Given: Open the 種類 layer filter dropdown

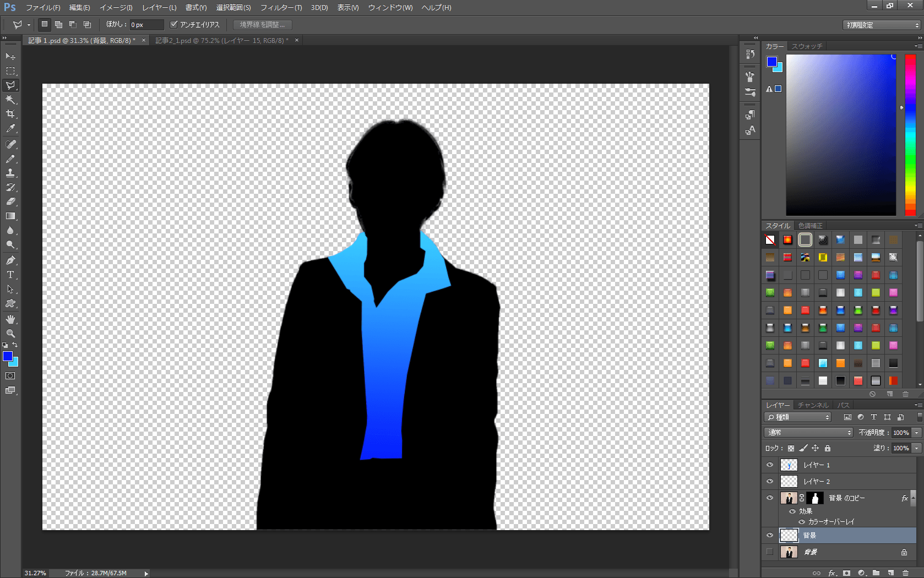Looking at the screenshot, I should [x=797, y=417].
